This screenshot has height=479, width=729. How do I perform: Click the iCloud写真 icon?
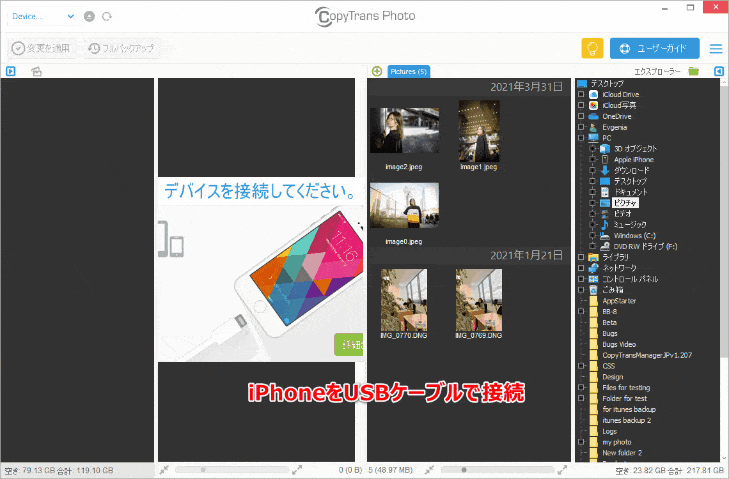tap(593, 106)
